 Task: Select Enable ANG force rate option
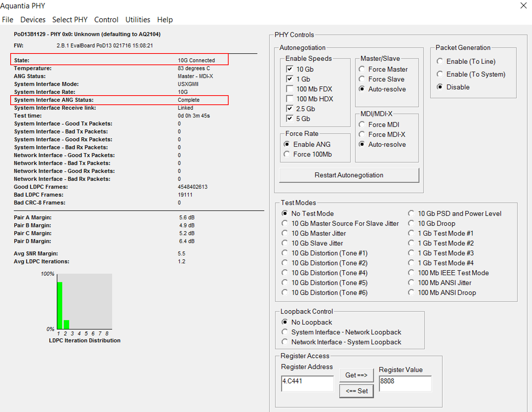click(x=287, y=144)
